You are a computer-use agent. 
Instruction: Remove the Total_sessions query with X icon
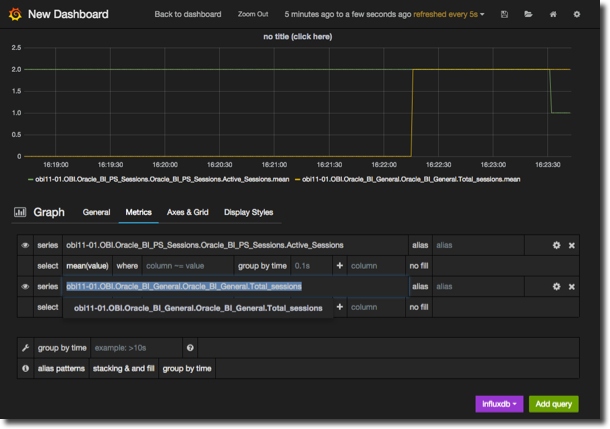click(x=572, y=287)
